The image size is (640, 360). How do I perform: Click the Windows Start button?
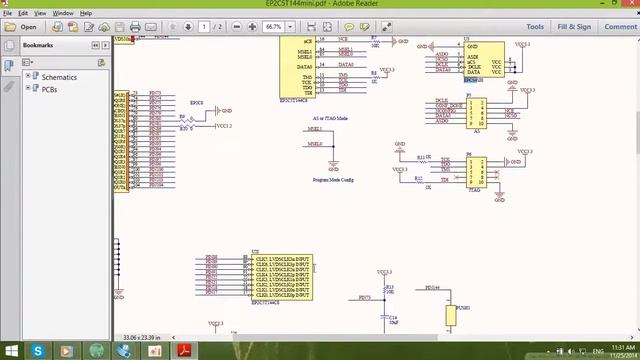point(11,351)
